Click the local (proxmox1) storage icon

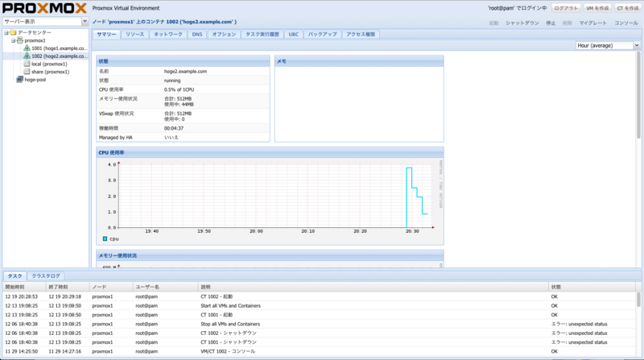tap(27, 64)
